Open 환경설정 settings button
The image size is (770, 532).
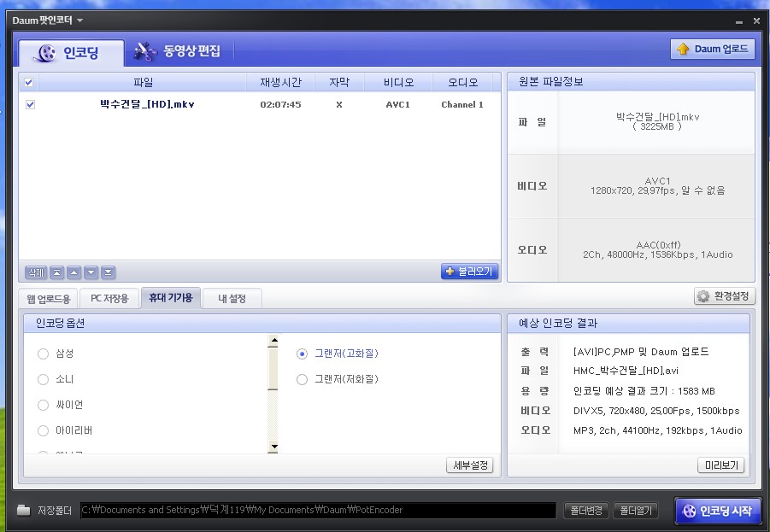pyautogui.click(x=725, y=296)
